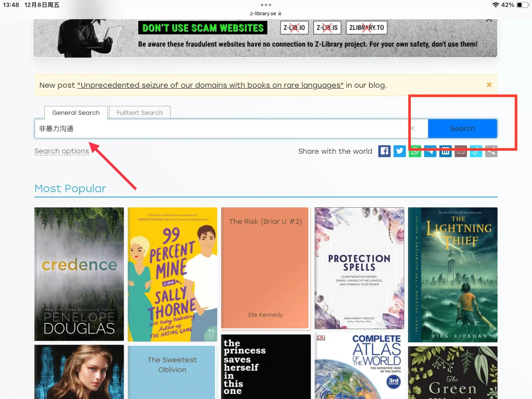Open Protection Spells book cover
Screen dimensions: 532x399
pos(359,268)
